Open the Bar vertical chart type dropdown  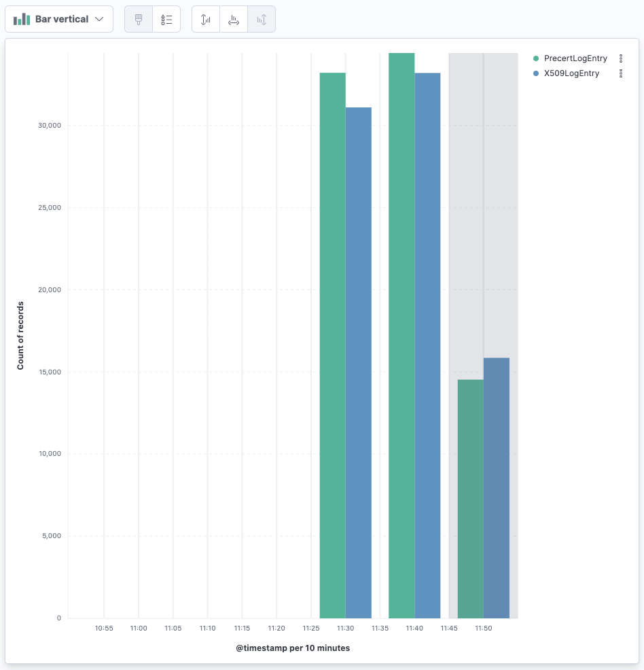(x=59, y=19)
